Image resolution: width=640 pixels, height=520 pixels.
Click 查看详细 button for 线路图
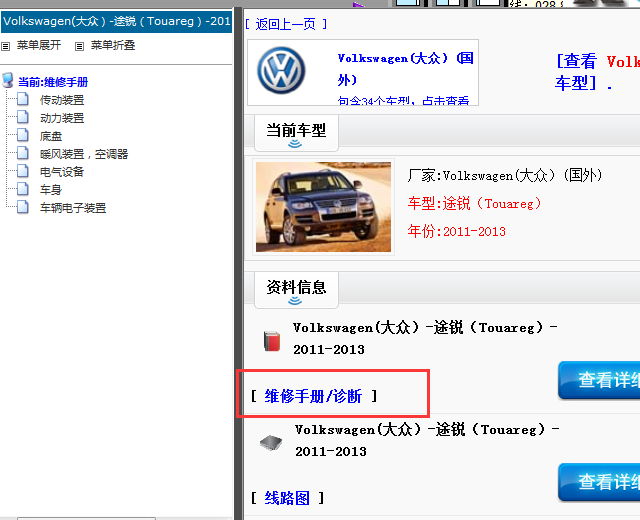[x=599, y=482]
